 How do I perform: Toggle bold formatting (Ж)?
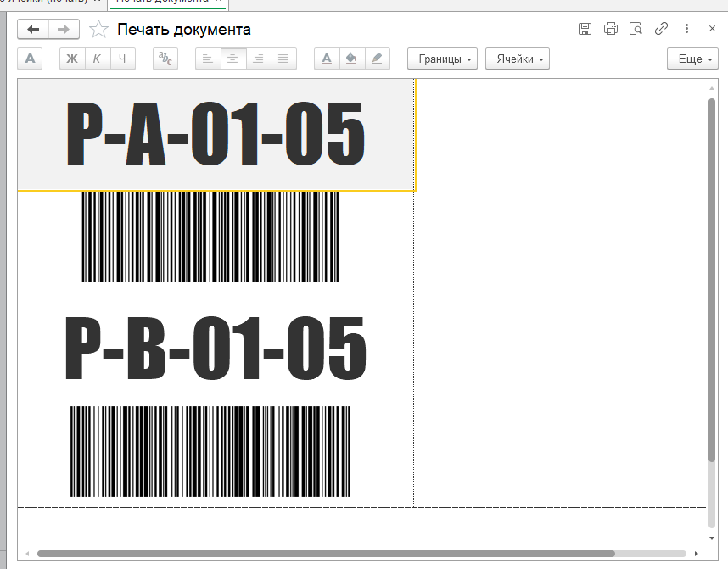pos(72,59)
